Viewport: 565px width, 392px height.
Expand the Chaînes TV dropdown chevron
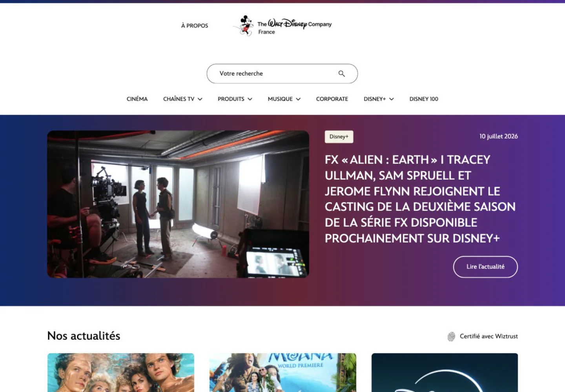(x=200, y=99)
